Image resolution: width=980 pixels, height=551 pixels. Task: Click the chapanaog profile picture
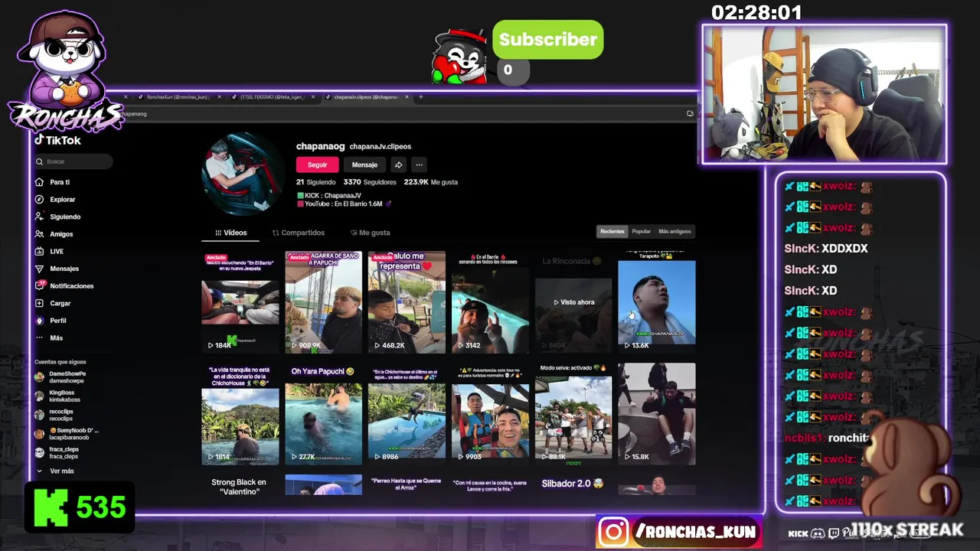tap(243, 173)
